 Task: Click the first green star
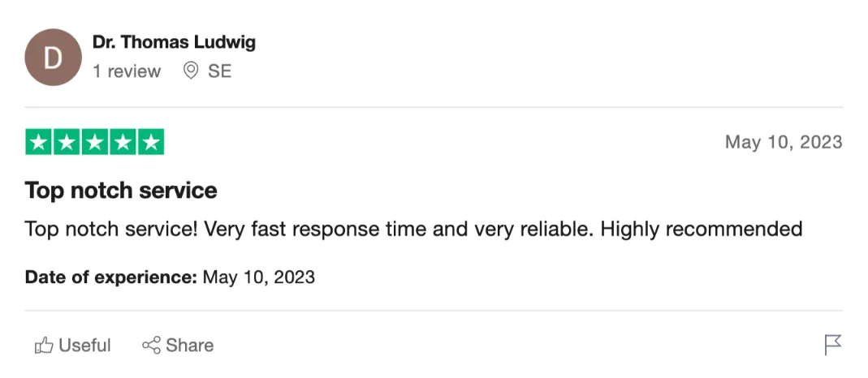(39, 143)
